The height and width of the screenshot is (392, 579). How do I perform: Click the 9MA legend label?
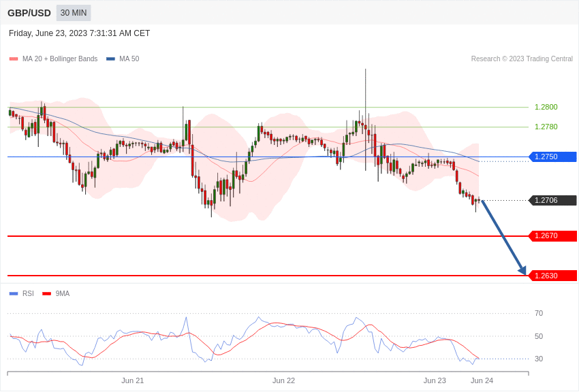pyautogui.click(x=63, y=293)
